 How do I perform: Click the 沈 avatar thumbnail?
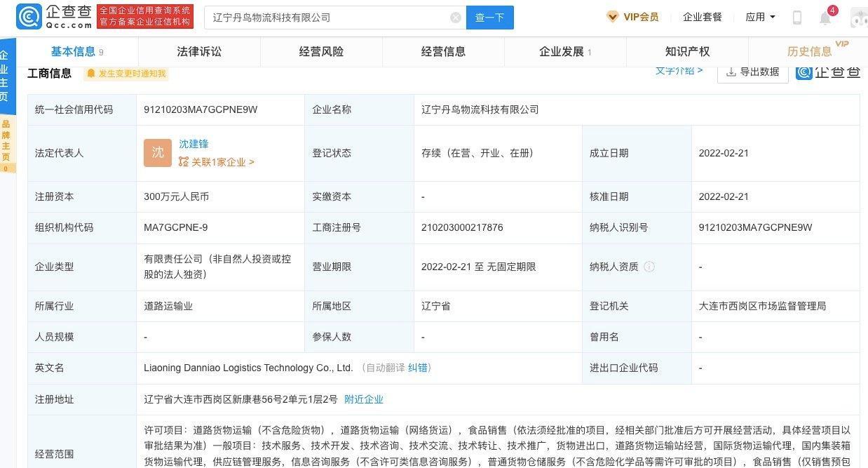pyautogui.click(x=158, y=152)
